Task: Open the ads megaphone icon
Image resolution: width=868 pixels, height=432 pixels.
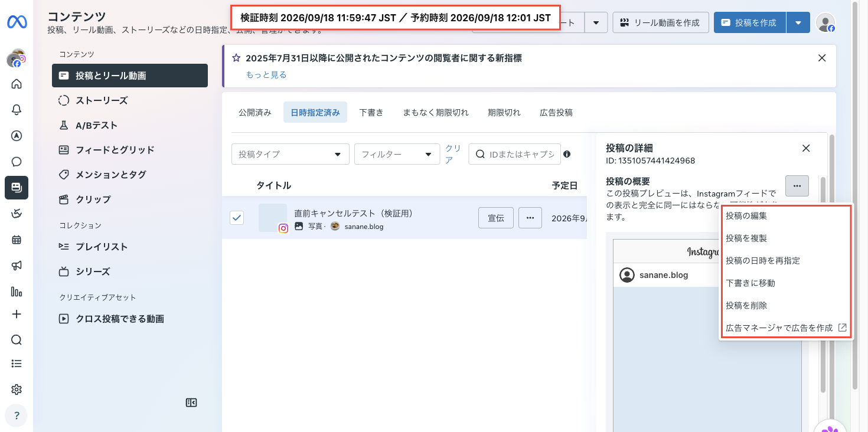Action: click(17, 266)
